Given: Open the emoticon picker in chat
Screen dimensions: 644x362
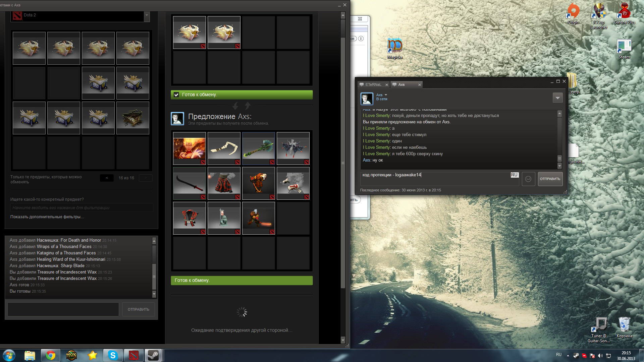Looking at the screenshot, I should pyautogui.click(x=528, y=179).
